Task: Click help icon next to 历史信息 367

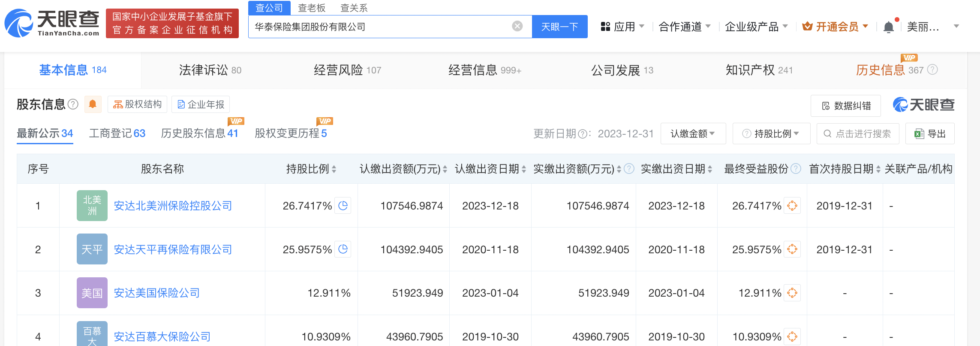Action: 932,70
